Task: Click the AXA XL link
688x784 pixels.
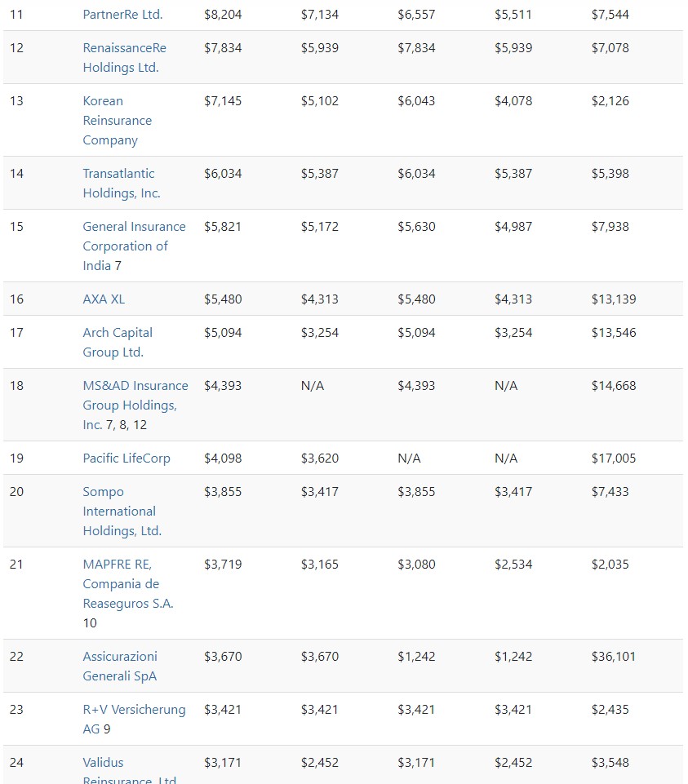Action: 104,299
